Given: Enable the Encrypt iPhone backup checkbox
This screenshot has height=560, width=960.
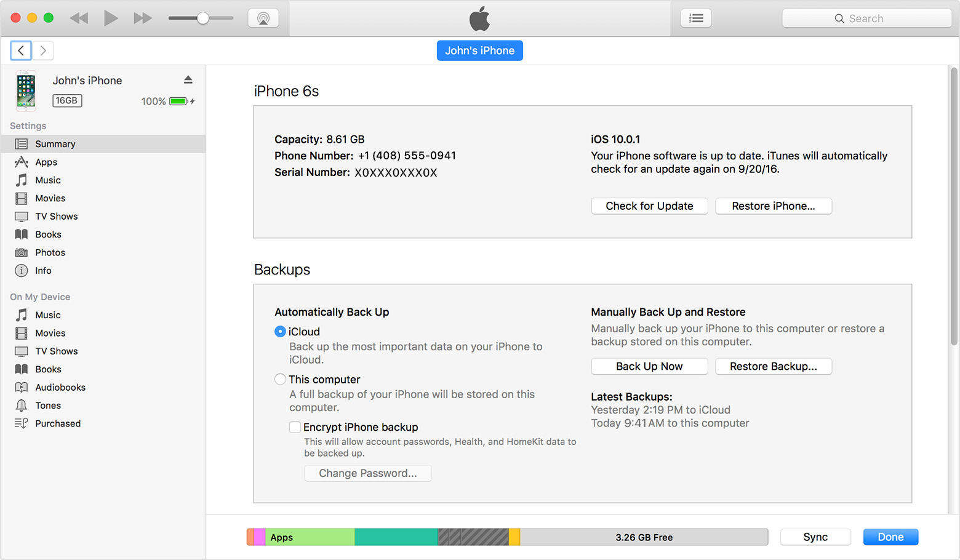Looking at the screenshot, I should click(x=295, y=426).
